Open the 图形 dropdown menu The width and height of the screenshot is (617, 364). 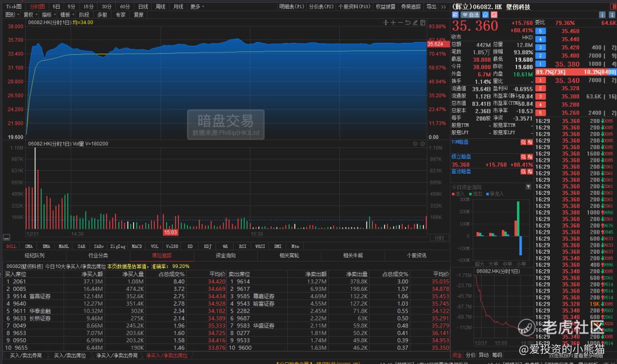coord(12,14)
